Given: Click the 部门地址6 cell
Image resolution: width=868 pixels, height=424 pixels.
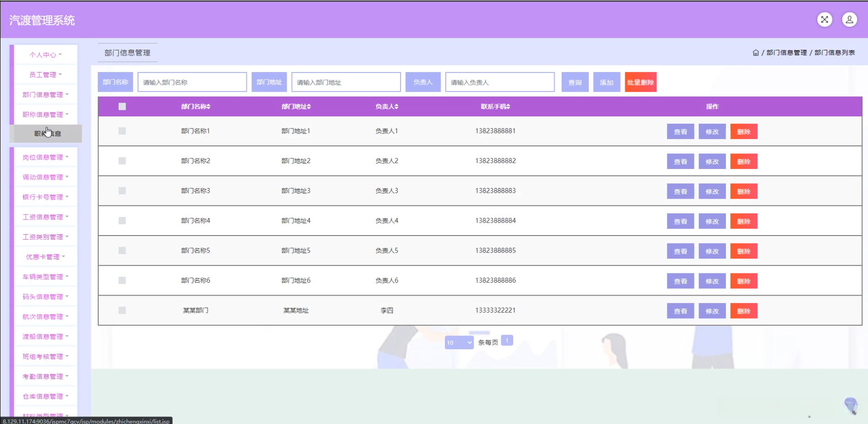Looking at the screenshot, I should [x=296, y=280].
